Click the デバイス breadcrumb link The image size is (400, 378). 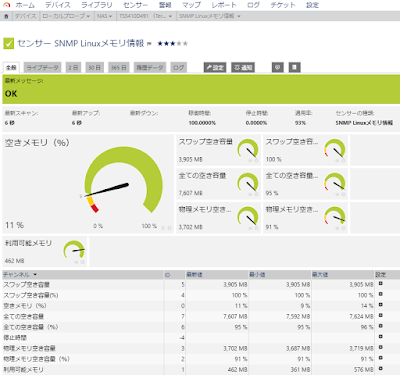[x=25, y=16]
